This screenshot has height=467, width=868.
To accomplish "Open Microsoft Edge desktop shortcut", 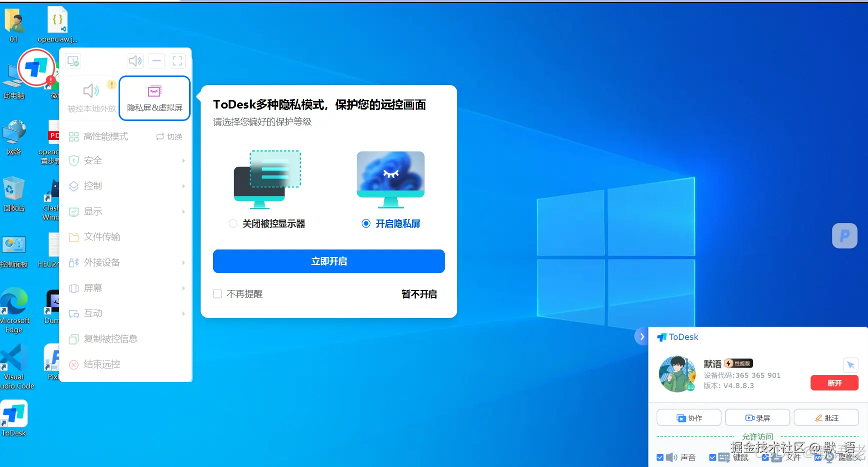I will [15, 310].
